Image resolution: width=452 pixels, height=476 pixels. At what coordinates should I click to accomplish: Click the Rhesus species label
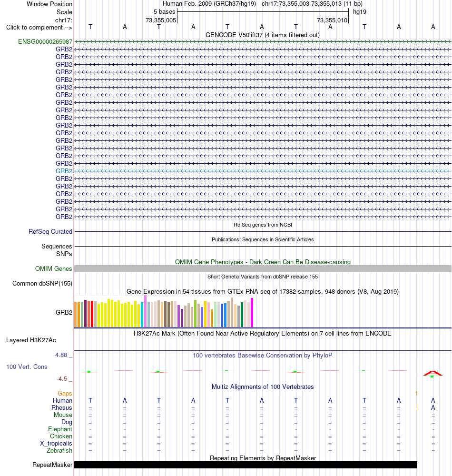pyautogui.click(x=61, y=408)
